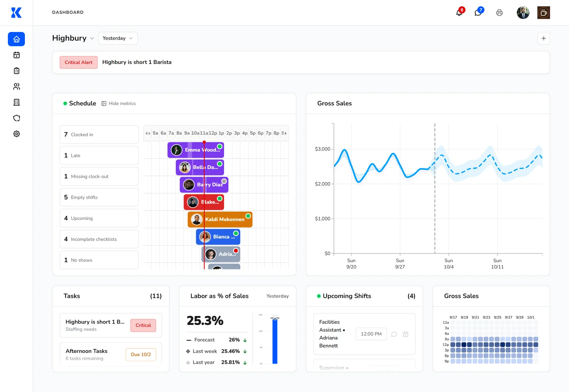Click the blue K app logo
Image resolution: width=569 pixels, height=392 pixels.
tap(16, 13)
